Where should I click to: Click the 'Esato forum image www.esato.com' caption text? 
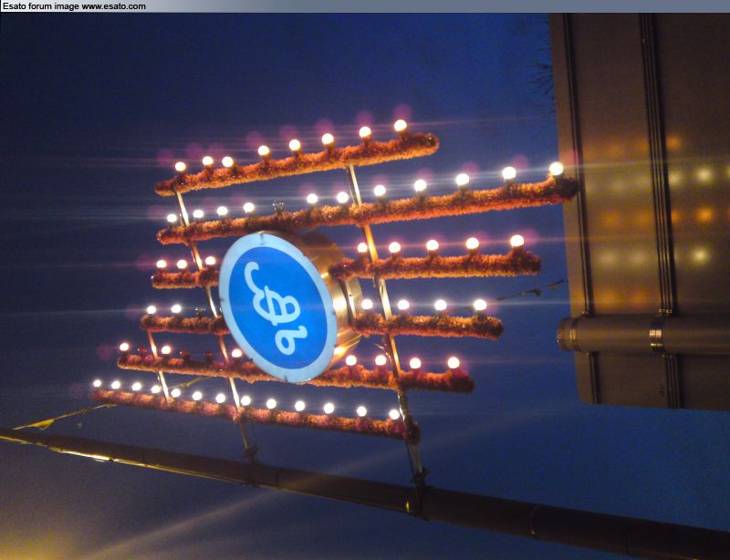point(74,6)
